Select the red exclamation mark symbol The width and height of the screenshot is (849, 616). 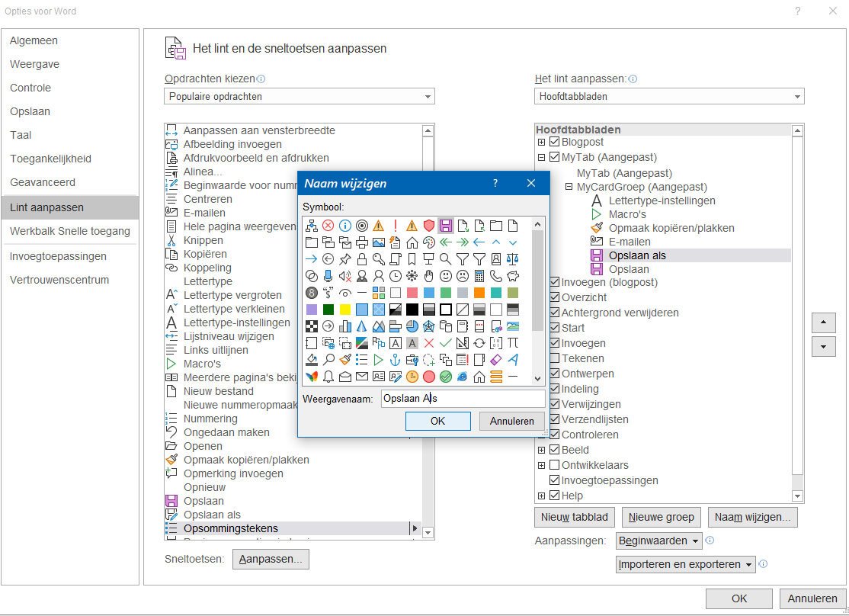point(396,226)
